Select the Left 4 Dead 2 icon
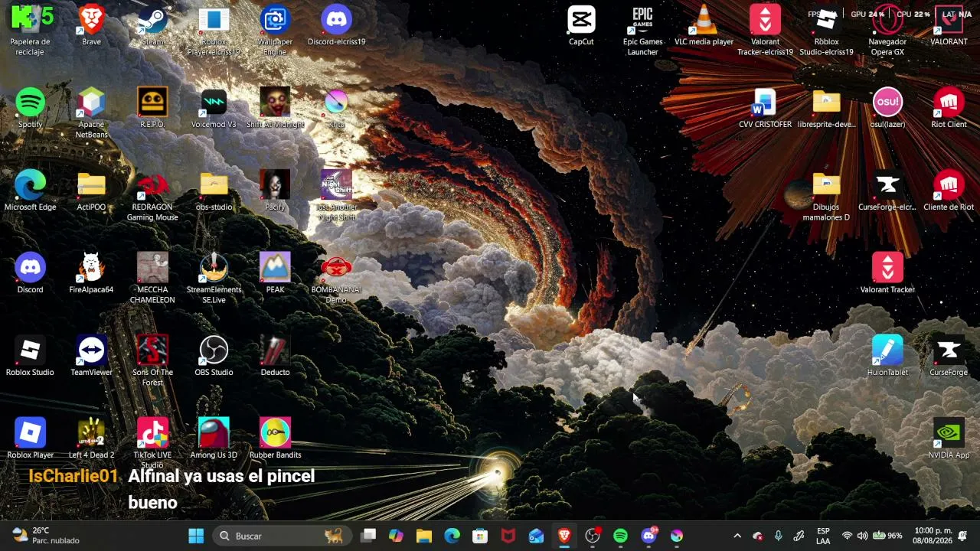The width and height of the screenshot is (980, 551). [91, 439]
